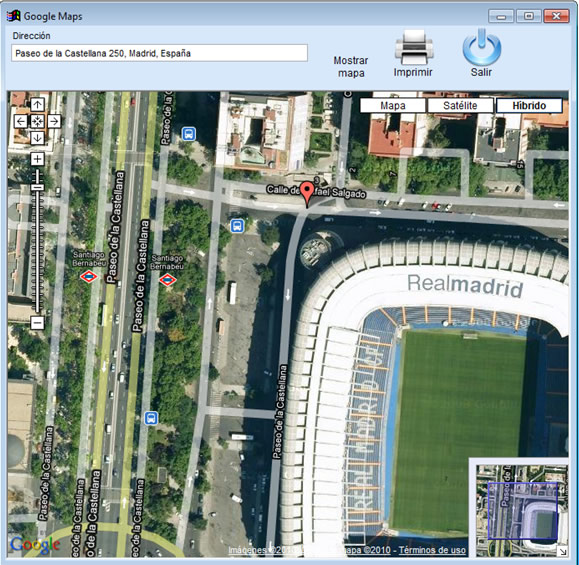579x565 pixels.
Task: Switch to Satélite view
Action: tap(460, 106)
